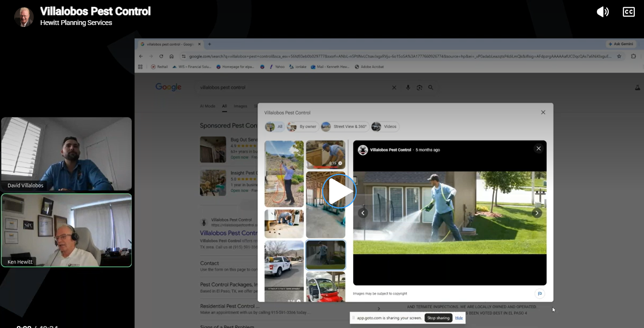This screenshot has height=328, width=644.
Task: Switch to the AI Mode search tab
Action: 207,106
